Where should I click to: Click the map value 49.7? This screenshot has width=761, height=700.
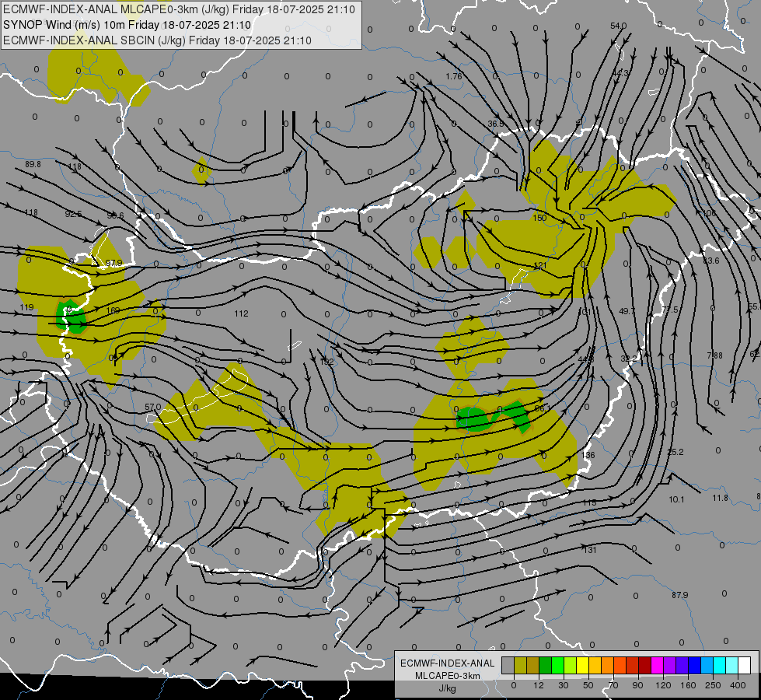coord(627,311)
